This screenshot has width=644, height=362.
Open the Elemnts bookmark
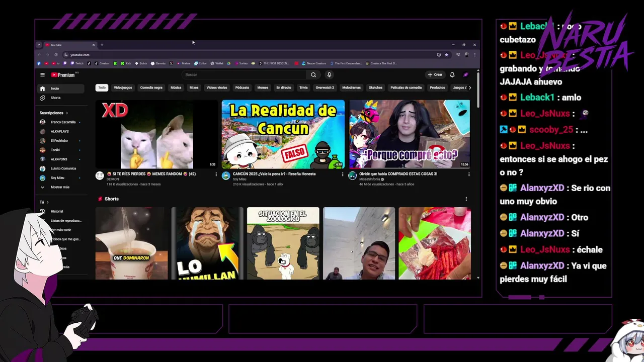coord(158,63)
